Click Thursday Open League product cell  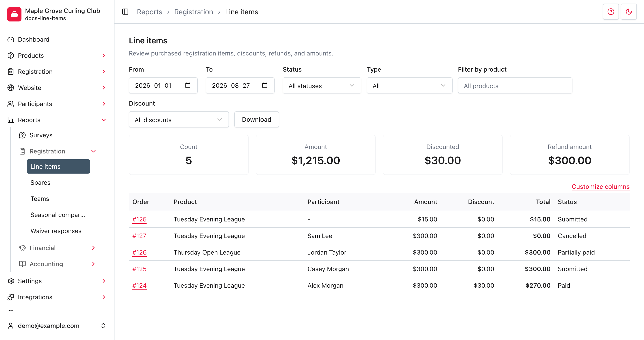click(x=207, y=252)
